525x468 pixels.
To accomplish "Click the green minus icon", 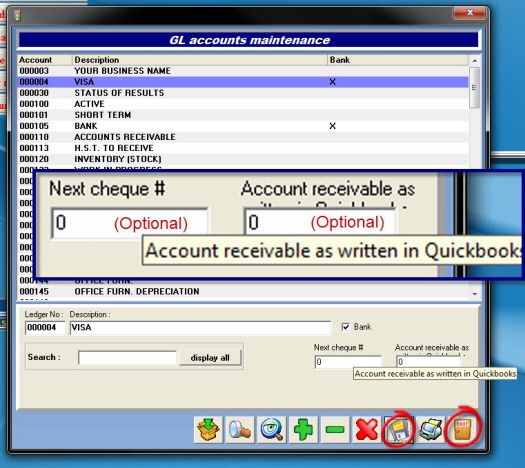I will [335, 430].
